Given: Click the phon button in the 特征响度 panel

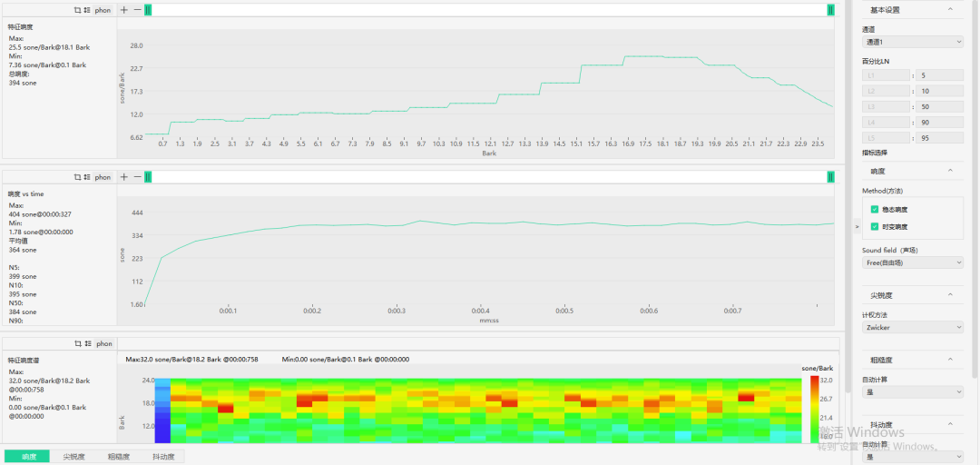Looking at the screenshot, I should [x=103, y=10].
